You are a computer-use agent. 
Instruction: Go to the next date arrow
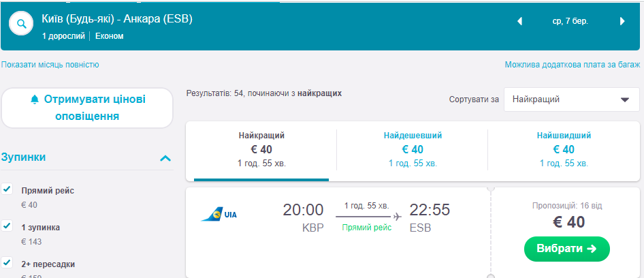pos(622,21)
